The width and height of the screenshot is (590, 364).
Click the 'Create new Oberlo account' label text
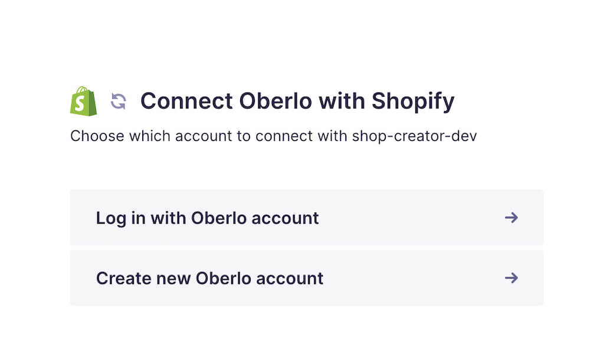(209, 278)
